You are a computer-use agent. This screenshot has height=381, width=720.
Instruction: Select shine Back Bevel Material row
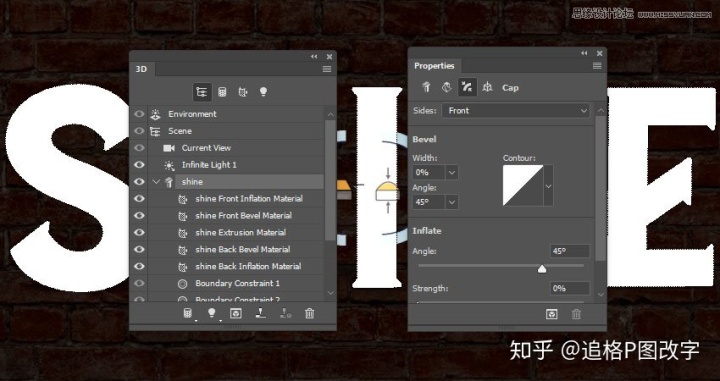point(236,249)
